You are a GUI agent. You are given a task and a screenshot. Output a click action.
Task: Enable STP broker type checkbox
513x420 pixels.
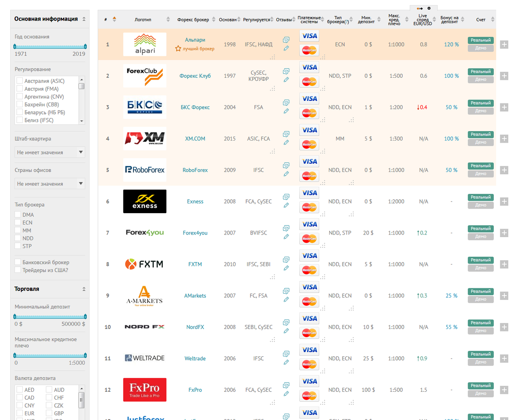point(18,246)
